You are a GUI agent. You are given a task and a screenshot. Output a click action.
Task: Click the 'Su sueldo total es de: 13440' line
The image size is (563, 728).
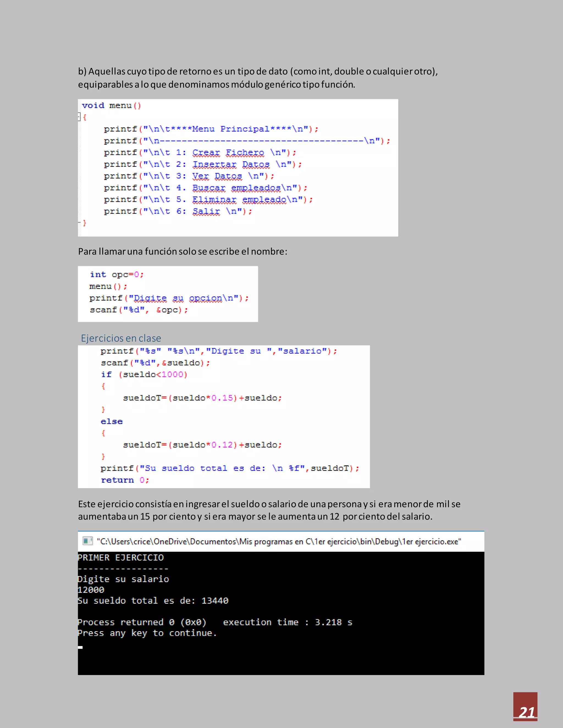pos(153,601)
